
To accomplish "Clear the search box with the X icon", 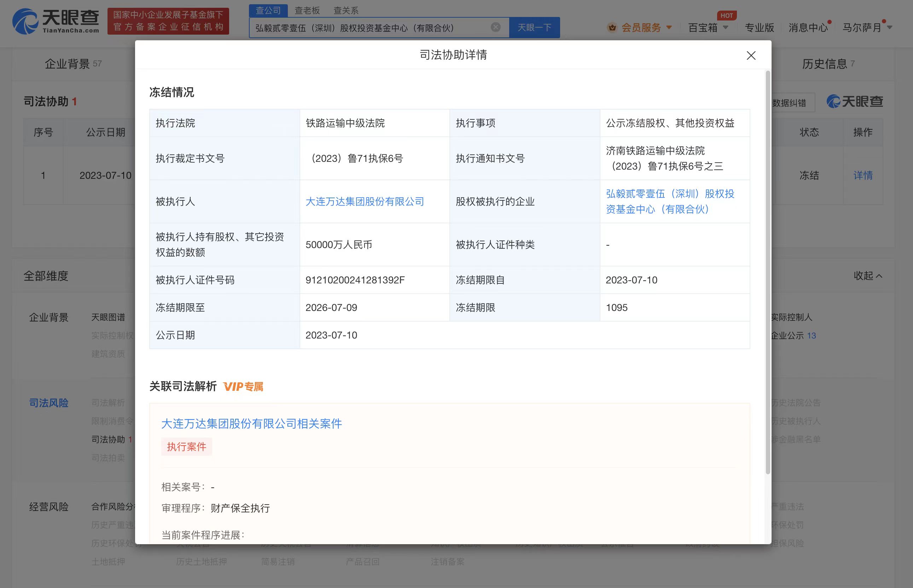I will (x=495, y=27).
